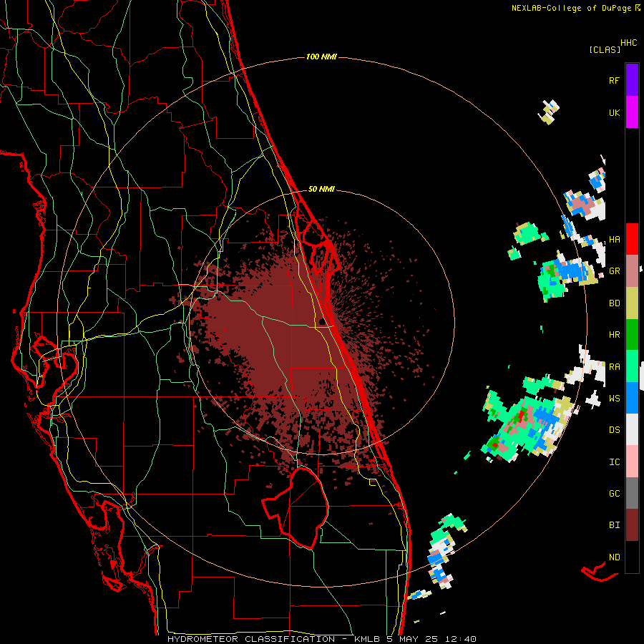The image size is (644, 644).
Task: Select the pinkish GR (graupel) legend swatch
Action: pyautogui.click(x=632, y=270)
